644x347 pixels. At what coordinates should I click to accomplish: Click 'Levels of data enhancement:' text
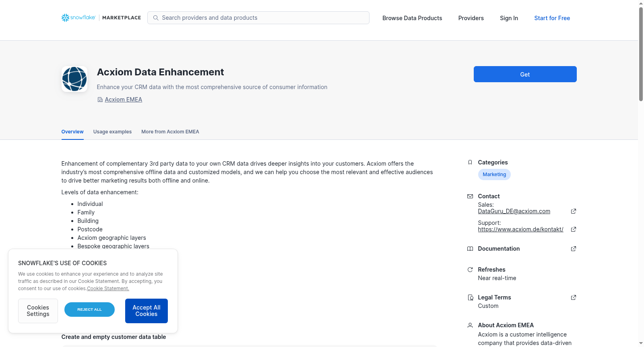point(100,192)
